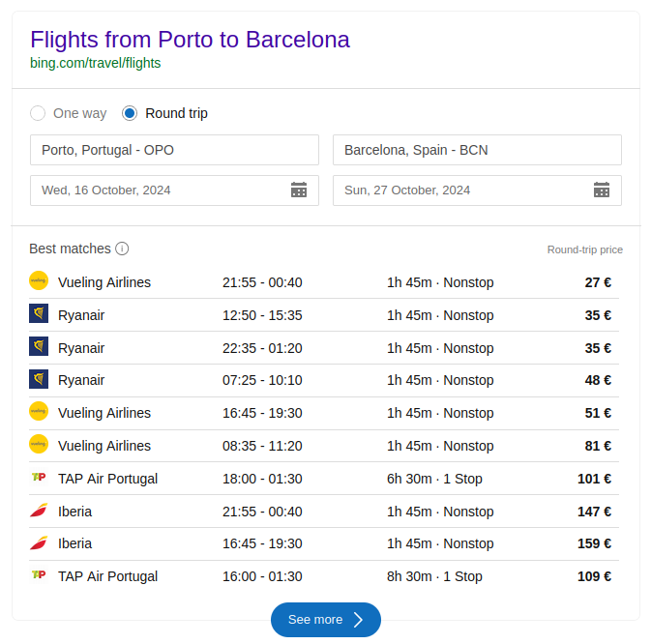Open the return date calendar icon
This screenshot has width=651, height=644.
point(602,190)
